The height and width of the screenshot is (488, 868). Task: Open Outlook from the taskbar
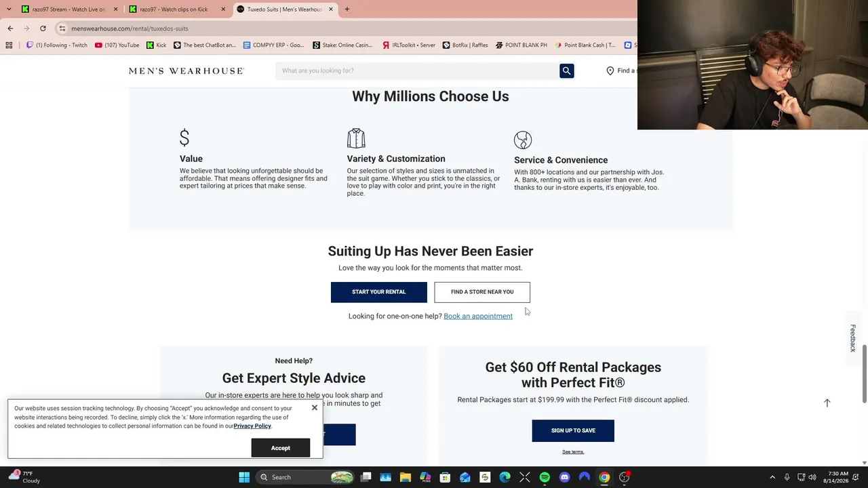[x=465, y=477]
